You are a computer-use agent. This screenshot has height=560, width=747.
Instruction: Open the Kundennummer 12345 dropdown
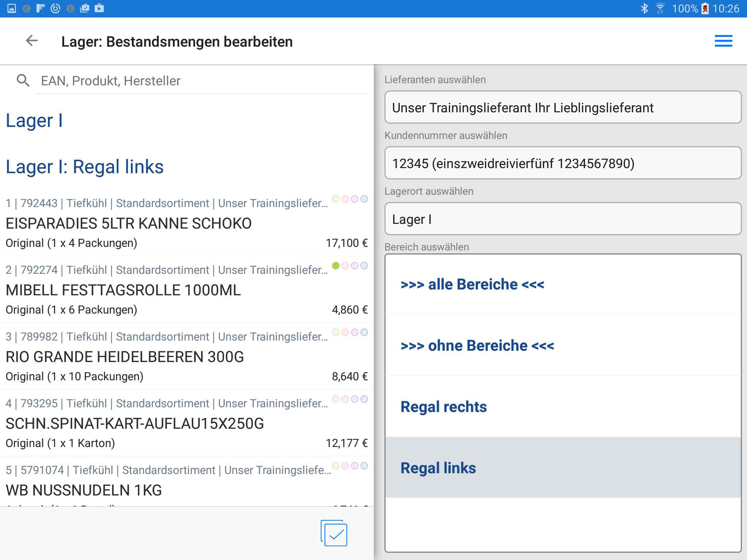(563, 163)
